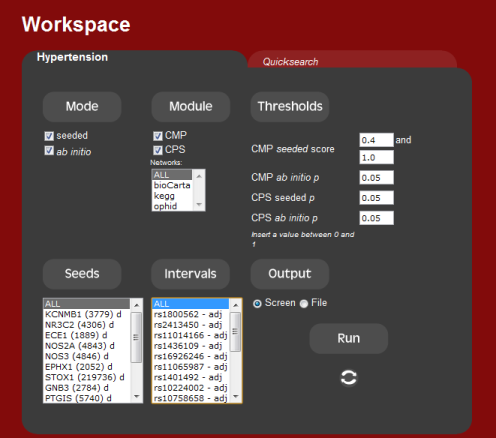The width and height of the screenshot is (496, 438).
Task: Toggle the ab initio checkbox
Action: pyautogui.click(x=49, y=151)
